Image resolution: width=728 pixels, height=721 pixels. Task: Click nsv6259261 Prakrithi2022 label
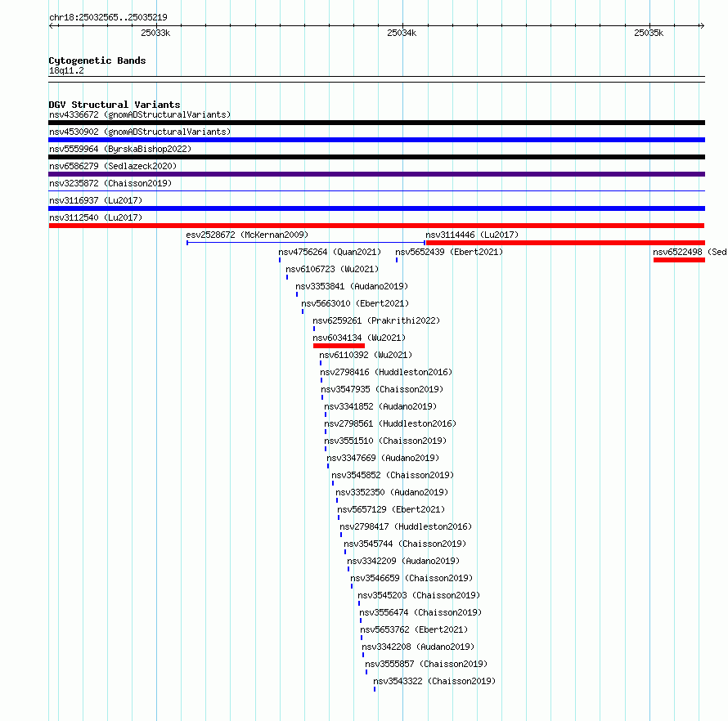click(376, 320)
